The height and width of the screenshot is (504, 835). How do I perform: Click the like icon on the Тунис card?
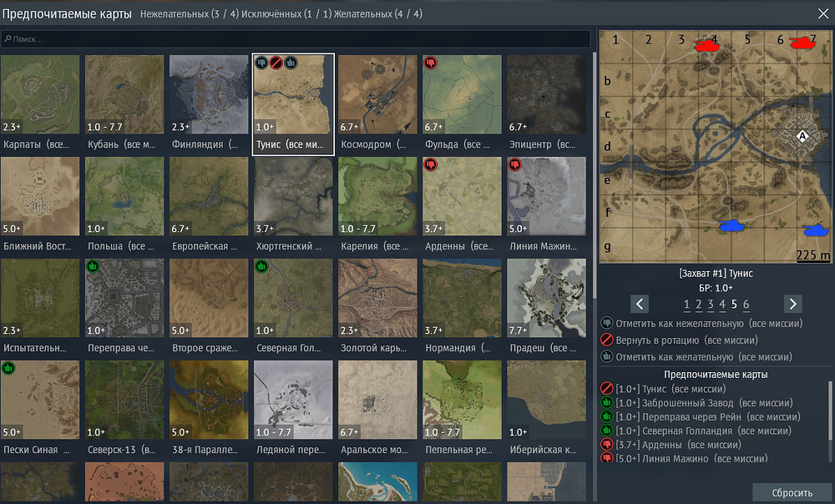291,63
